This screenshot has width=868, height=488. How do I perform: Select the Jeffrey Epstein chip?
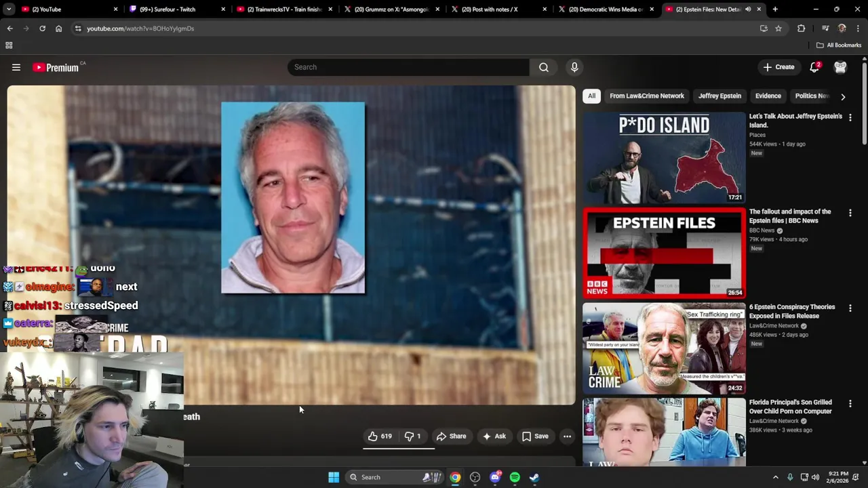[719, 96]
